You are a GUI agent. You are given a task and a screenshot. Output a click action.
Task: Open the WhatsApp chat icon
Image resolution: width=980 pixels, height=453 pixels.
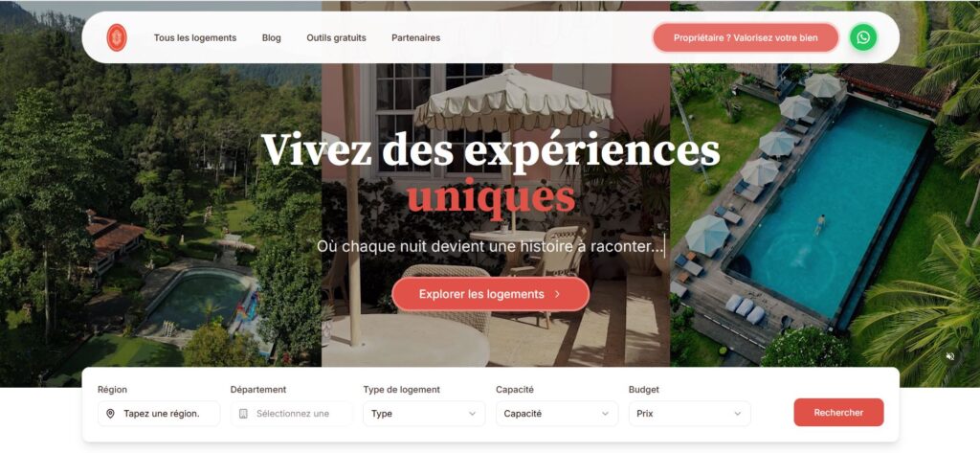pyautogui.click(x=863, y=37)
